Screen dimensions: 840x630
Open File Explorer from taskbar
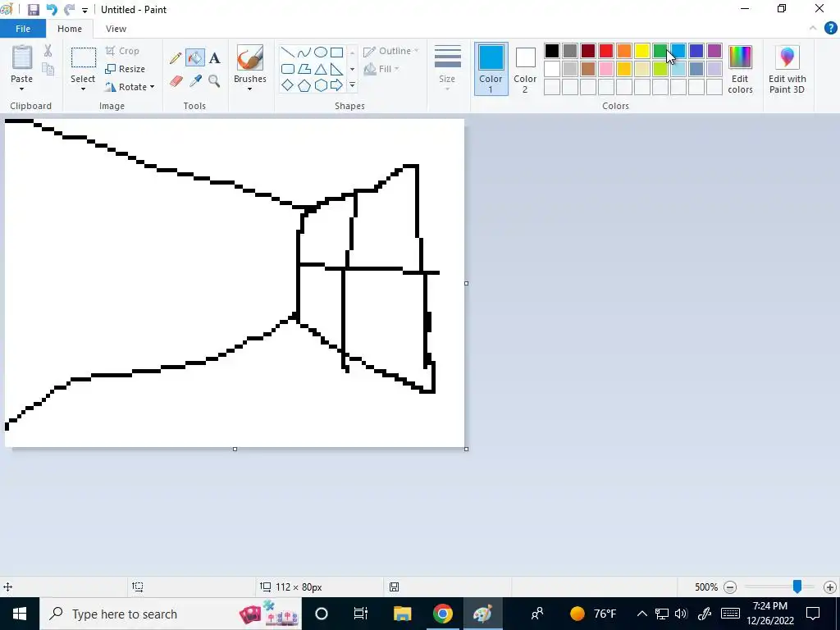402,614
